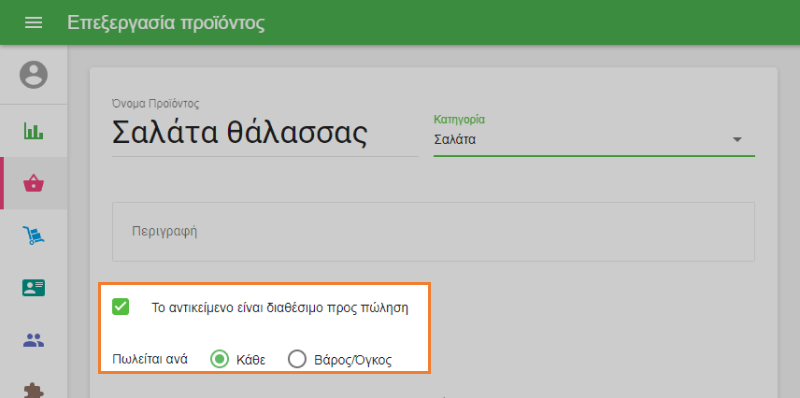Select the shopping basket items section
Screen dimensions: 800x398
click(x=34, y=183)
